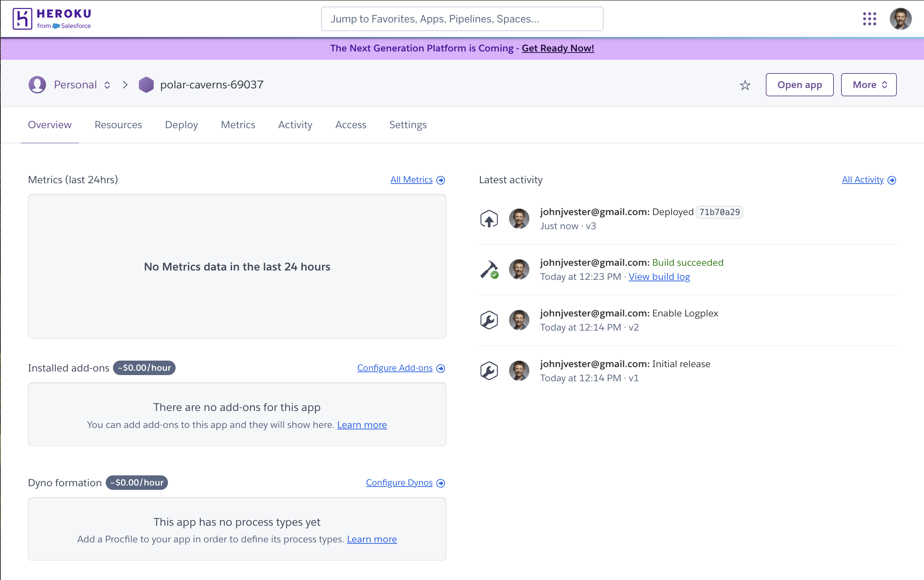
Task: Click the Enable Logplex wrench icon
Action: [x=489, y=320]
